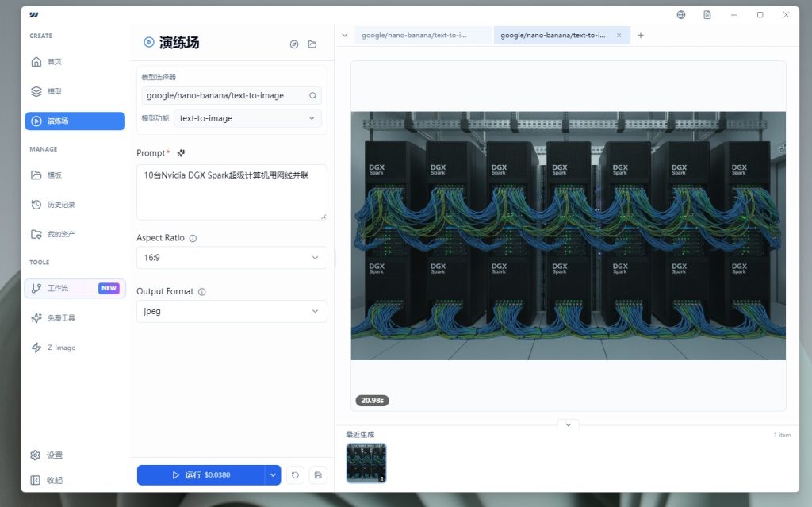Close the active google/nano-banana tab
This screenshot has height=507, width=812.
(619, 35)
